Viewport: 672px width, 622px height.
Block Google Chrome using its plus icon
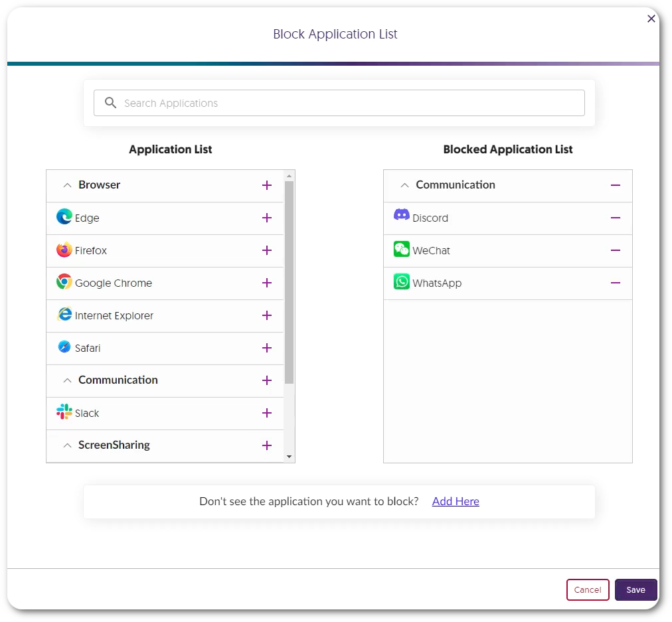click(267, 283)
